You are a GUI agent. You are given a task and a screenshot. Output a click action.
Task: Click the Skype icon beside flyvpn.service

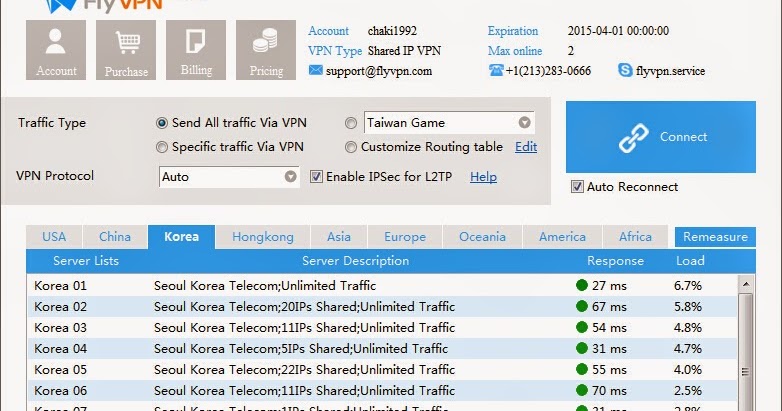pyautogui.click(x=625, y=70)
